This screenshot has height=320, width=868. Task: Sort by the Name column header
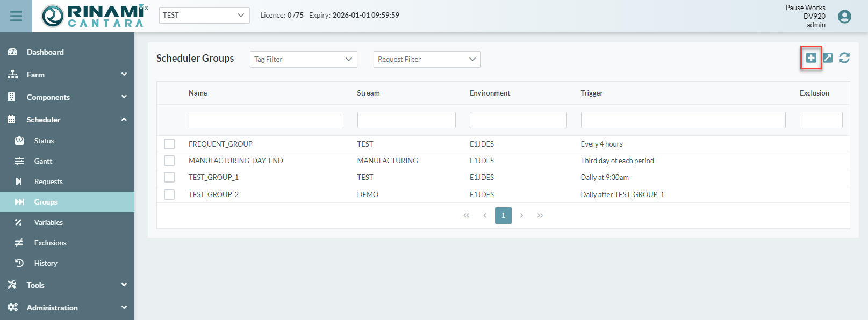coord(198,93)
